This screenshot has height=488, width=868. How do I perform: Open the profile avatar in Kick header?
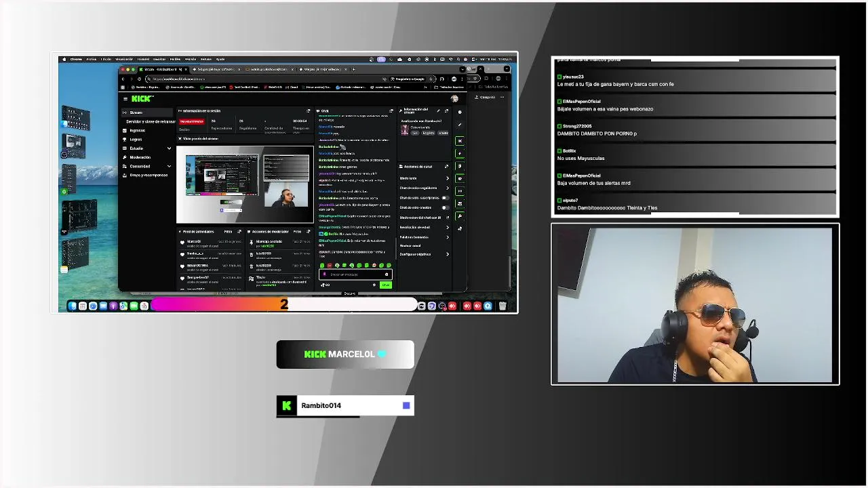(454, 99)
